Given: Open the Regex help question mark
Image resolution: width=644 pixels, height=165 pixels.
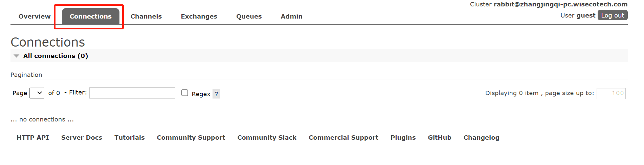Looking at the screenshot, I should click(216, 94).
